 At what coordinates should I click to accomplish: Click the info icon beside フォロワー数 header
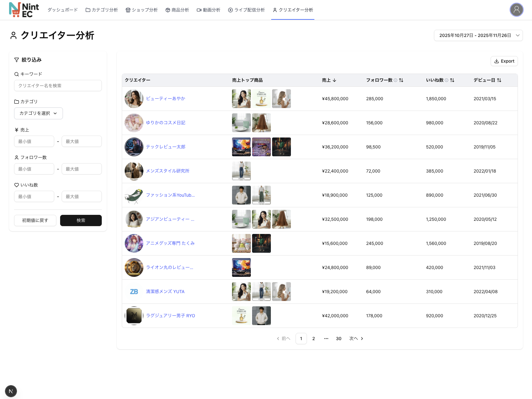(395, 80)
